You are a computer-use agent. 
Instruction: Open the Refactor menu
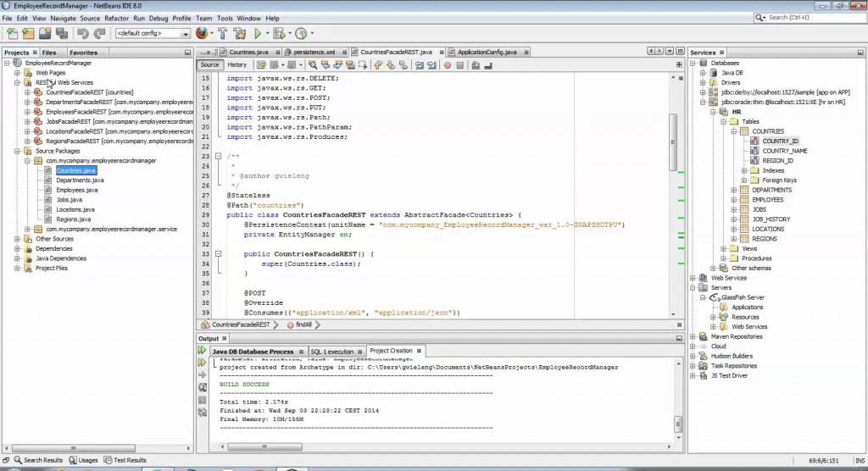point(116,18)
